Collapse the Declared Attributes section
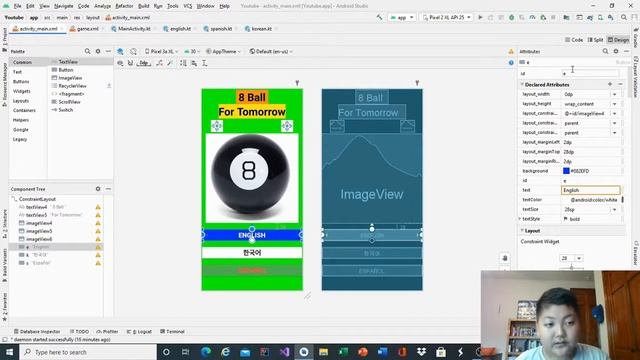This screenshot has height=360, width=640. click(x=522, y=84)
